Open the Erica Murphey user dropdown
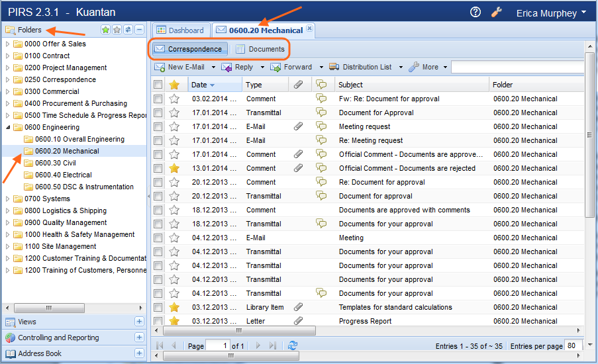This screenshot has height=364, width=598. click(551, 13)
